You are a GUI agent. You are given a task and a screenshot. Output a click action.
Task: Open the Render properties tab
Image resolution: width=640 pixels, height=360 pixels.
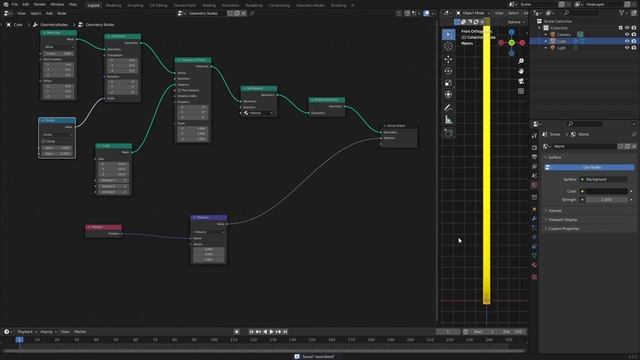point(534,147)
